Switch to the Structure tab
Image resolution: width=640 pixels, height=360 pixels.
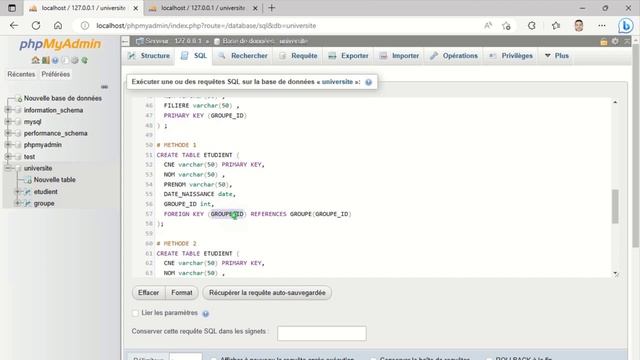[x=149, y=56]
